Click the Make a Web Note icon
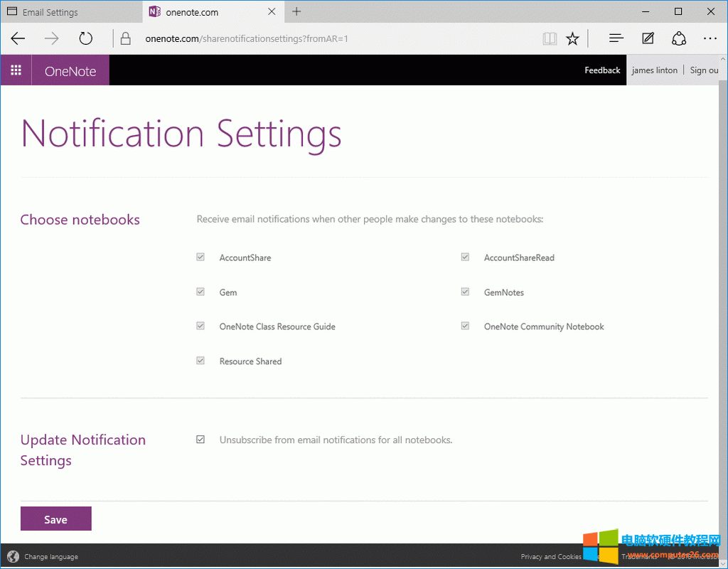This screenshot has width=728, height=569. click(648, 38)
